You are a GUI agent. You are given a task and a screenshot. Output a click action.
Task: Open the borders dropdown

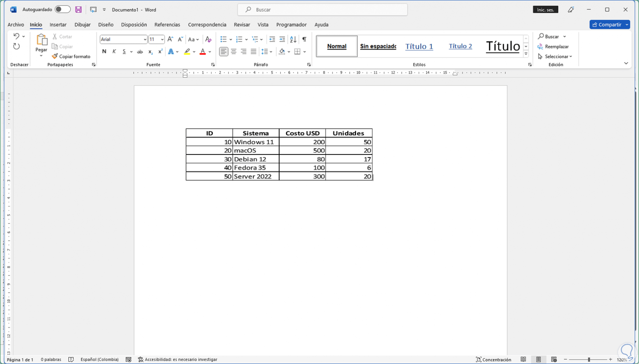(305, 52)
